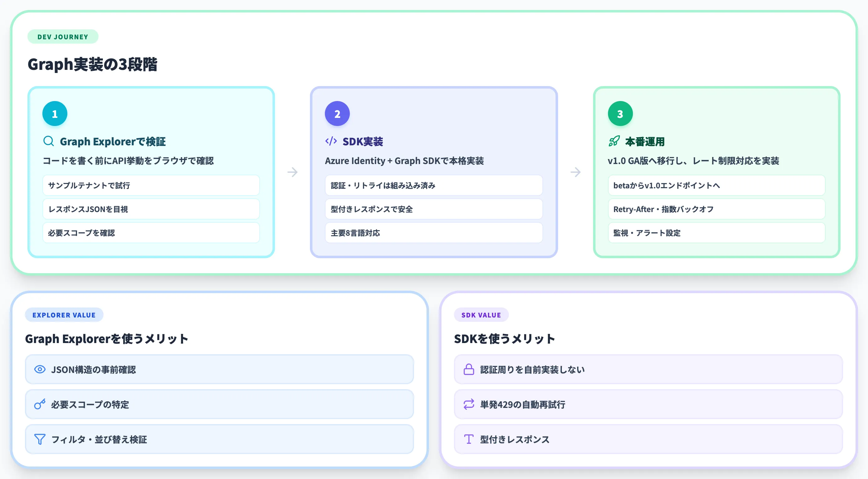The height and width of the screenshot is (479, 868).
Task: Click the magnifier icon beside Graph Explorerで検証
Action: (49, 141)
